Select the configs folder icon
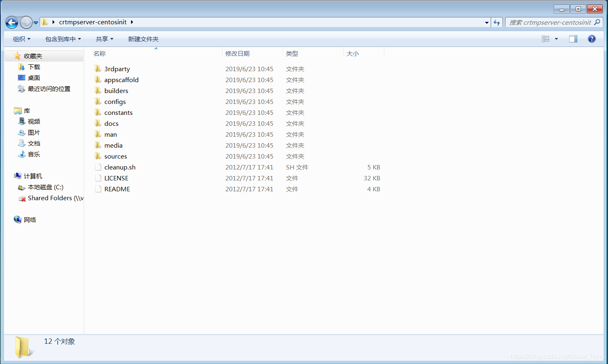The image size is (608, 364). tap(98, 102)
